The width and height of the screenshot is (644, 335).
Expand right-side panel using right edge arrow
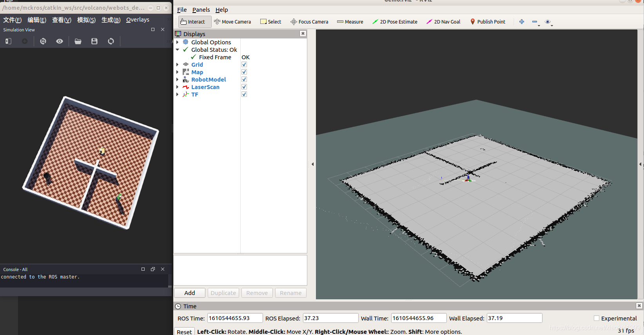(x=640, y=164)
